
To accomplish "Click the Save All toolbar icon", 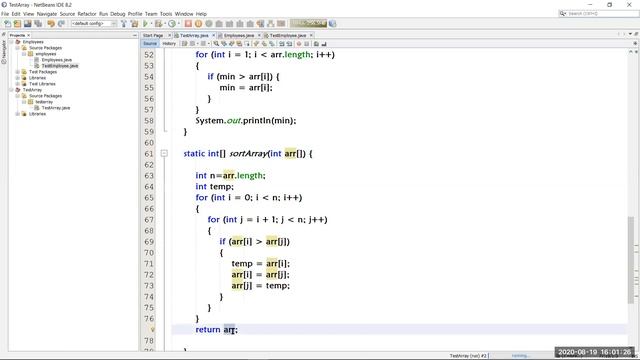I will pyautogui.click(x=38, y=24).
